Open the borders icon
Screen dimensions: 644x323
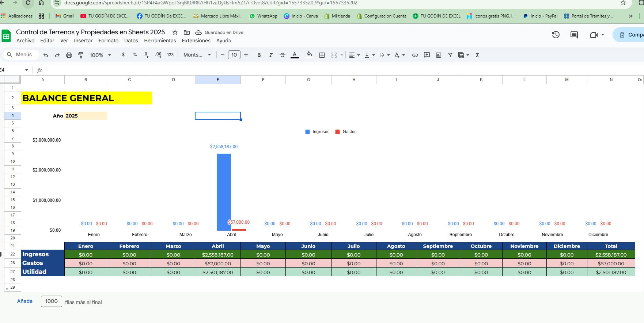(x=322, y=55)
